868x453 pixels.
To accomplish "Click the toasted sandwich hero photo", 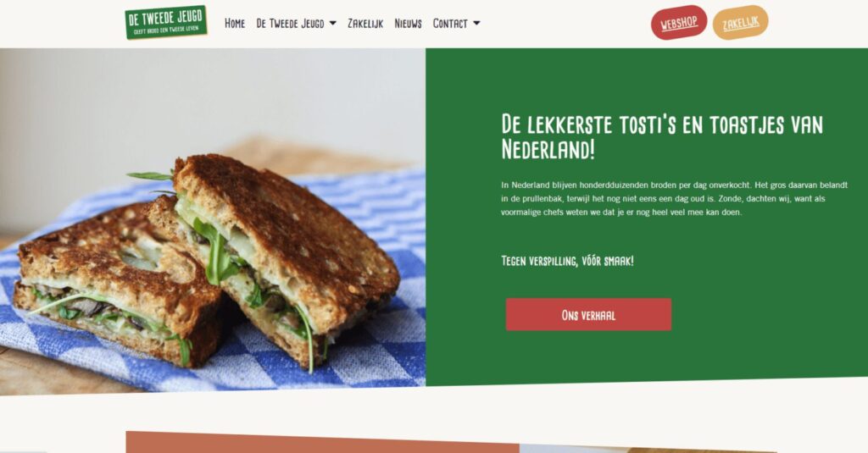I will click(213, 221).
